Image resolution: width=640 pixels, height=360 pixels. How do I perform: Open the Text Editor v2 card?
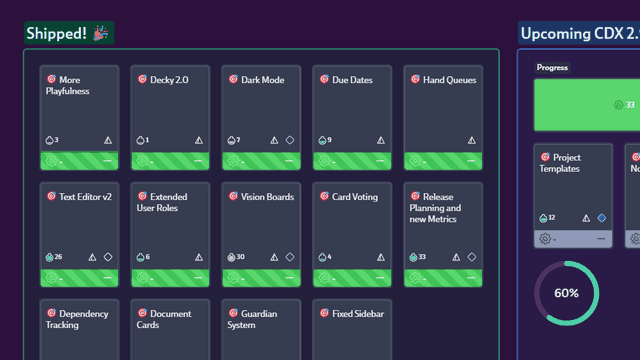80,235
